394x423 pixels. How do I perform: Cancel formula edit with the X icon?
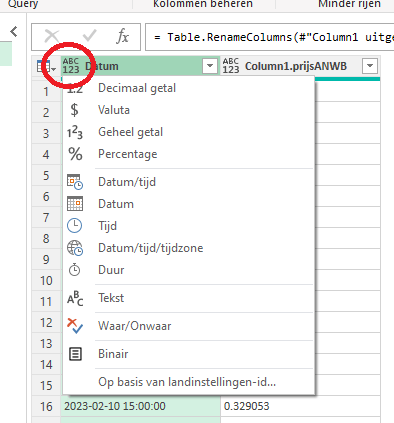(52, 36)
